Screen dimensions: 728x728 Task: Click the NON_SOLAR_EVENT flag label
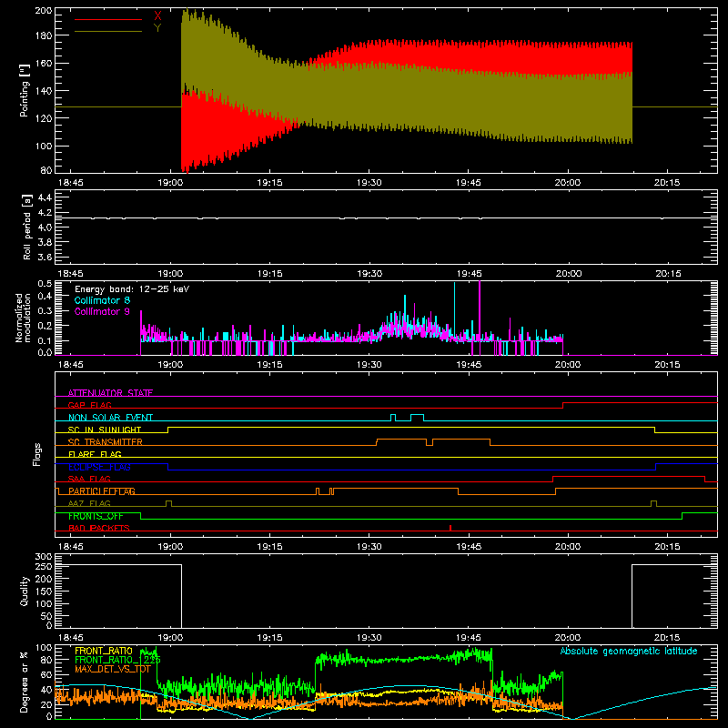(110, 418)
